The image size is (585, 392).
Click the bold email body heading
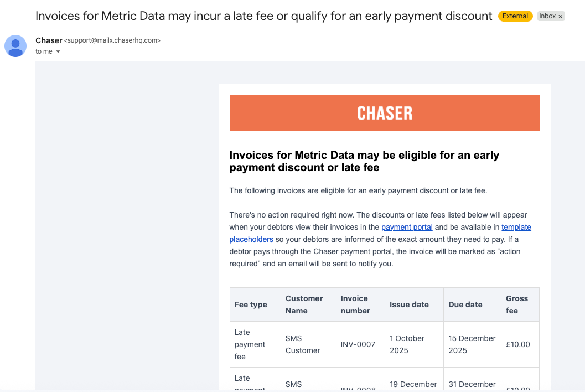364,161
